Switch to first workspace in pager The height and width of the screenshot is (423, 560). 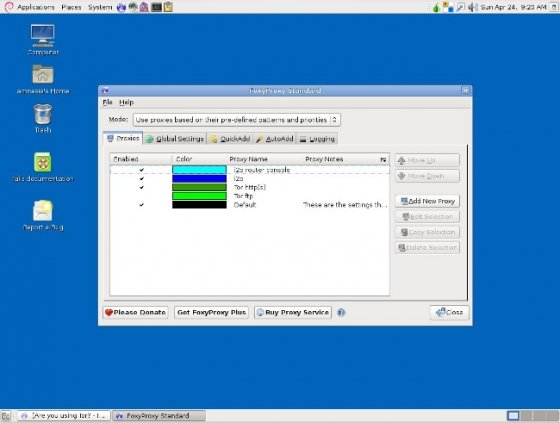click(513, 415)
